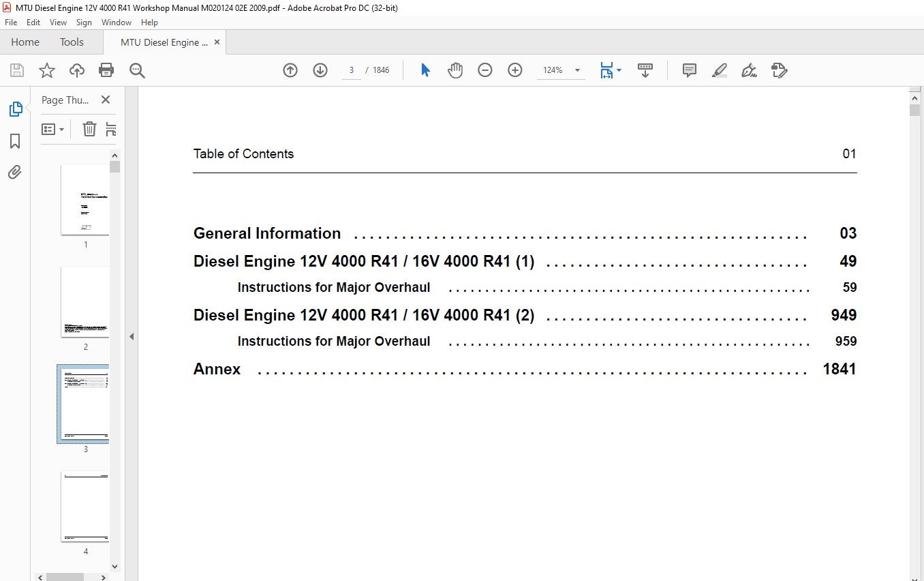This screenshot has height=581, width=924.
Task: Click the upload to cloud icon
Action: [x=77, y=70]
